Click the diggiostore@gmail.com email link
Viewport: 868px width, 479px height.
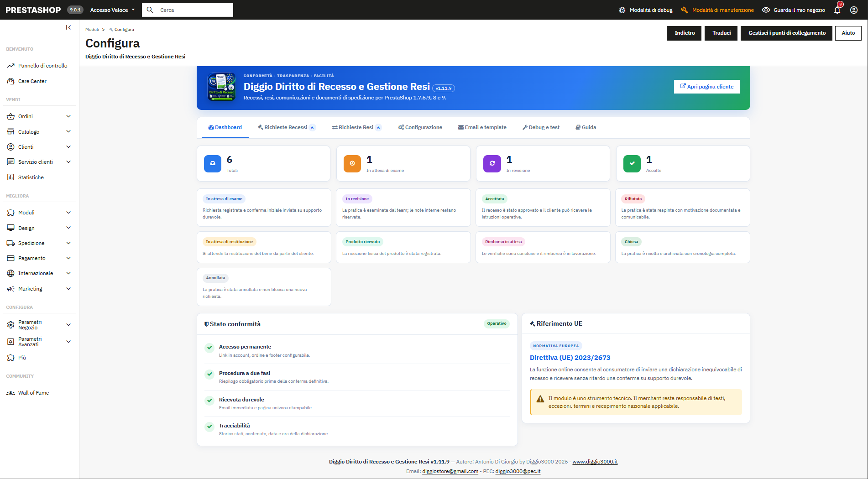point(450,471)
